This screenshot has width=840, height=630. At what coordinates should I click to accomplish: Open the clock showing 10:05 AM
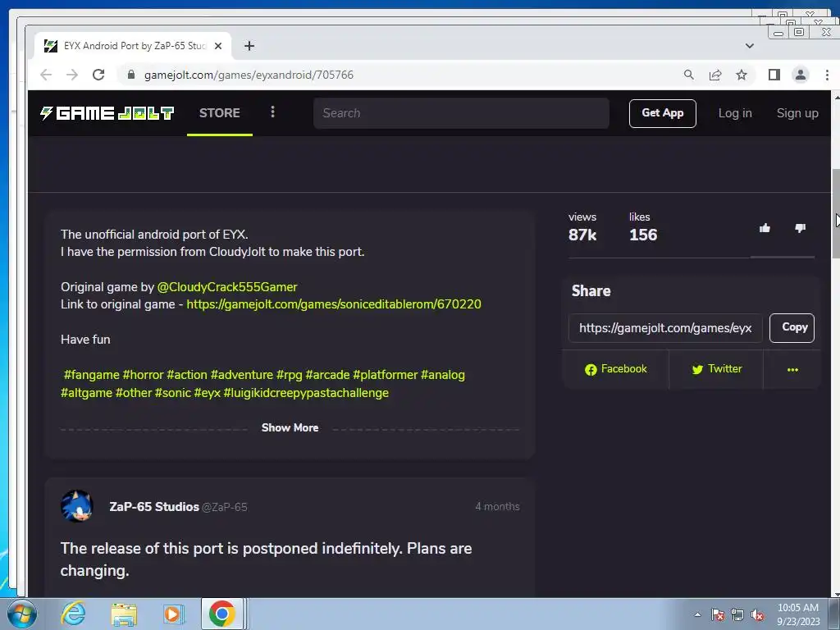[x=798, y=614]
